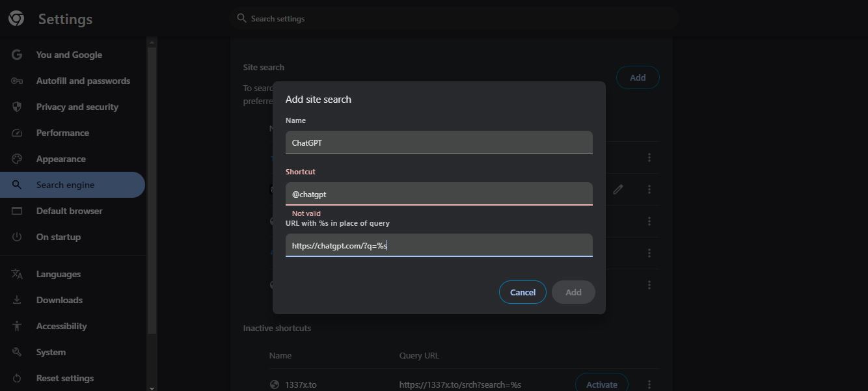The image size is (868, 391).
Task: Click the Search engine magnifier icon
Action: (x=16, y=185)
